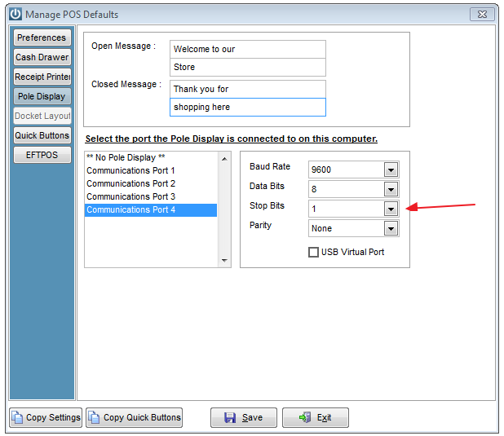Save the POS defaults

pos(244,418)
